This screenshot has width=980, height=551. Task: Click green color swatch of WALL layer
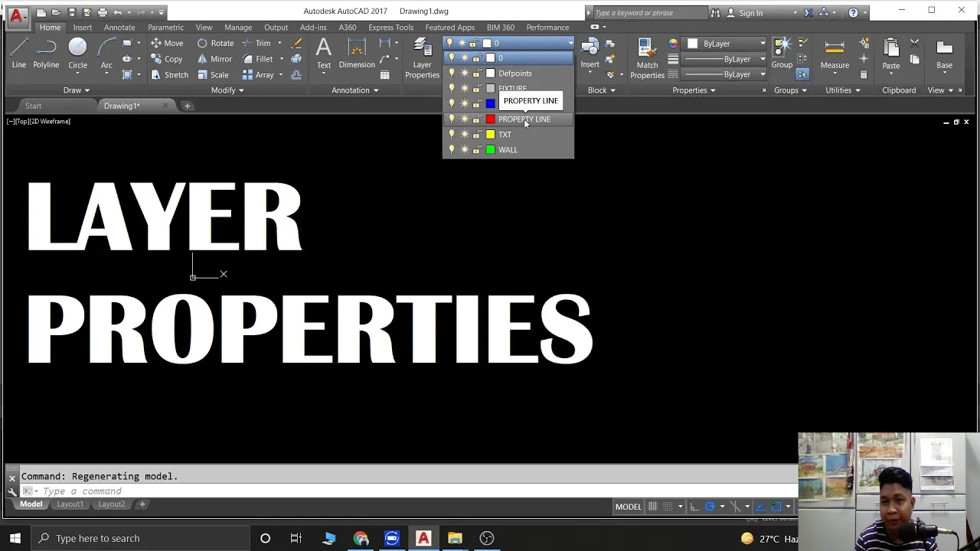point(491,150)
